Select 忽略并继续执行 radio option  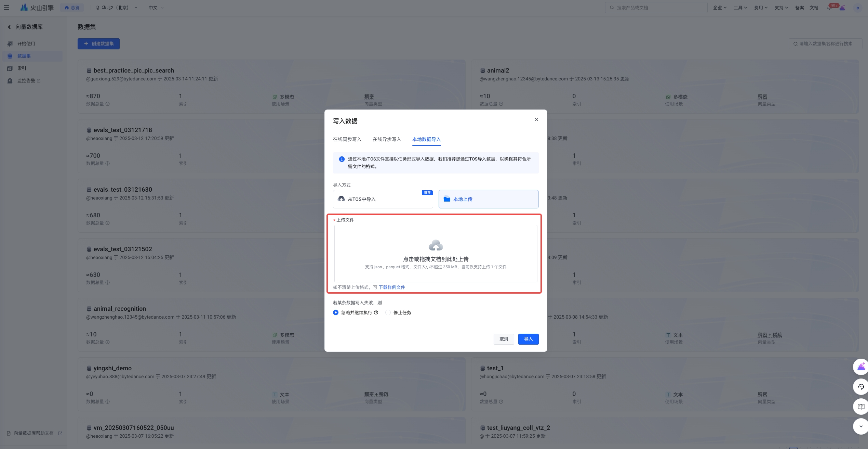point(335,312)
